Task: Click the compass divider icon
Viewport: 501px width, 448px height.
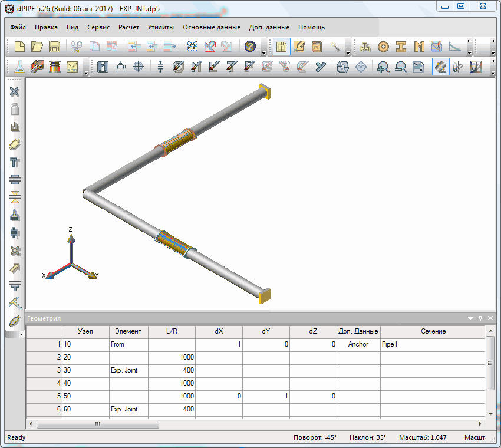Action: point(121,67)
